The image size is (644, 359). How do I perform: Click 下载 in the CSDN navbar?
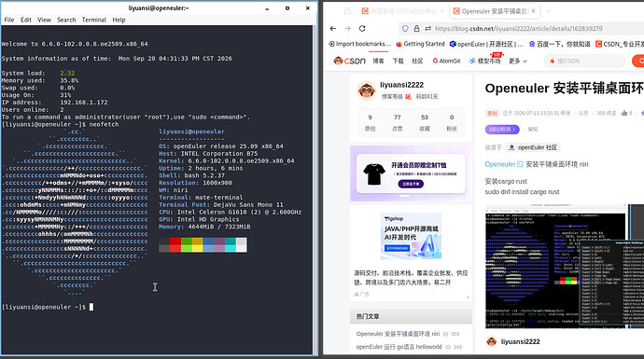click(398, 61)
